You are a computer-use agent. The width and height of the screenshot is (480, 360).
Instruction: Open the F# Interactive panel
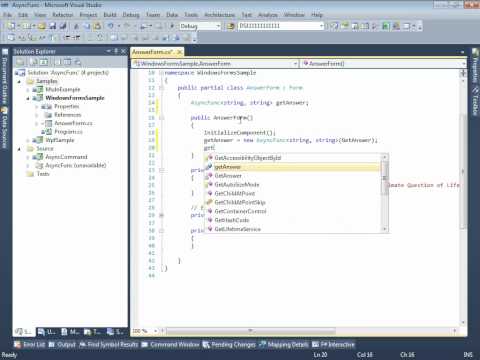tap(333, 345)
